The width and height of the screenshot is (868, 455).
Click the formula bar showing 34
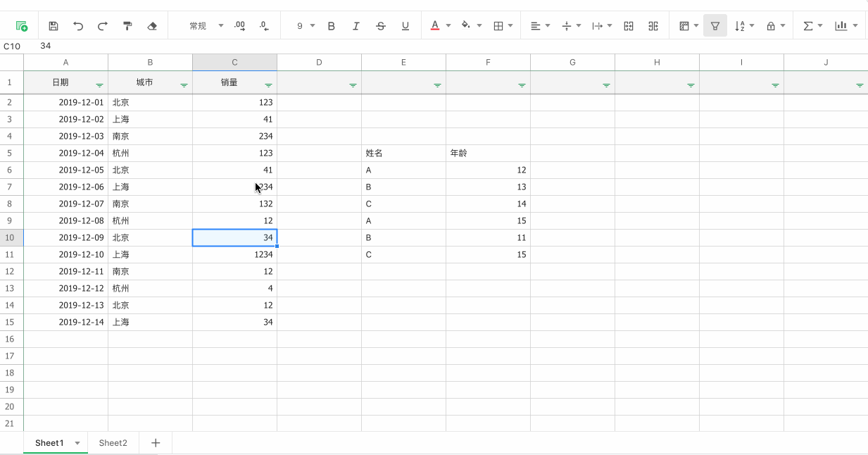451,46
